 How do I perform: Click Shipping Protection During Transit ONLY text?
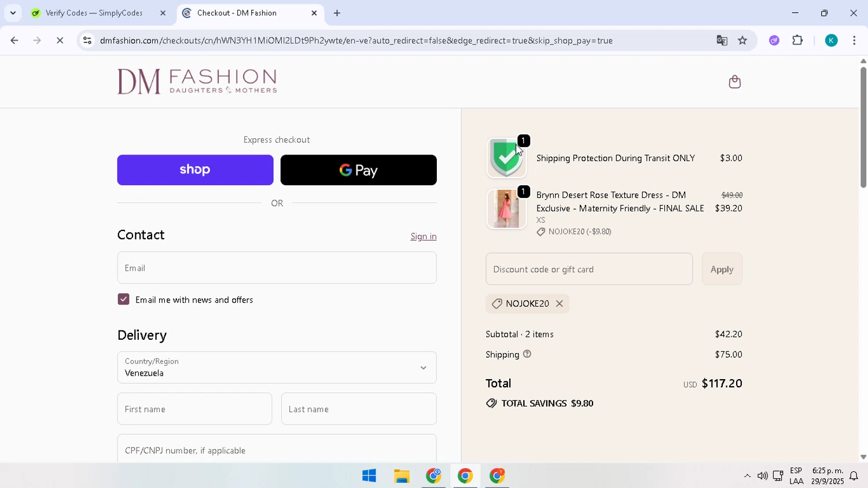[x=616, y=158]
